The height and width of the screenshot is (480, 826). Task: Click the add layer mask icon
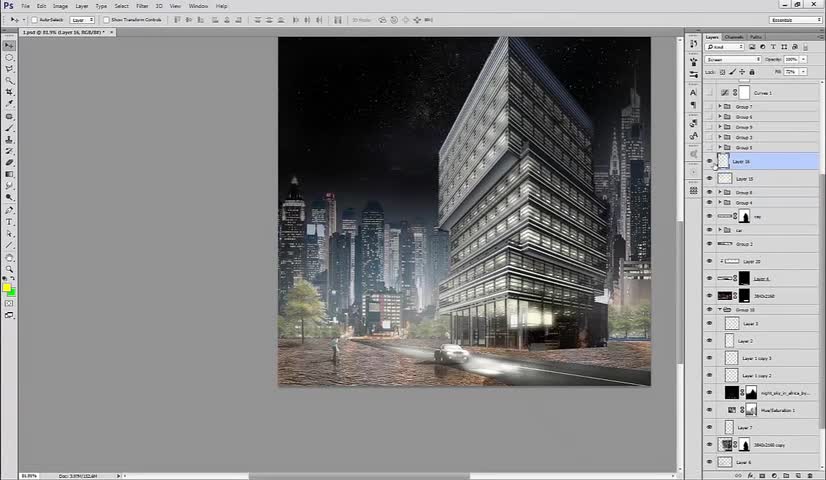point(762,475)
